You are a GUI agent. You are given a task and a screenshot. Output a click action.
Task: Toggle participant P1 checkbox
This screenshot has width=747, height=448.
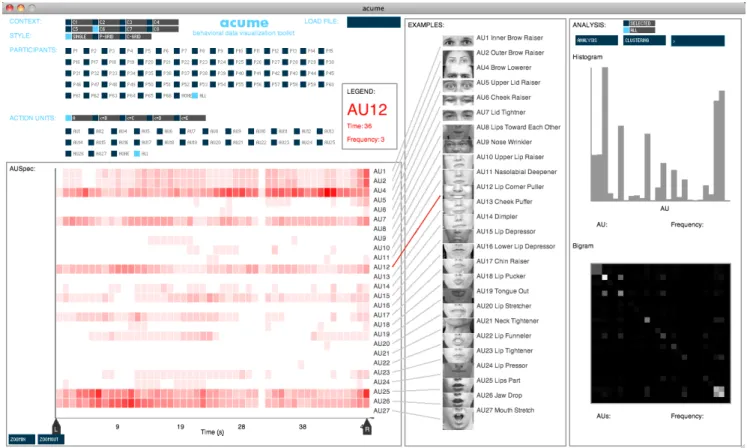(68, 51)
